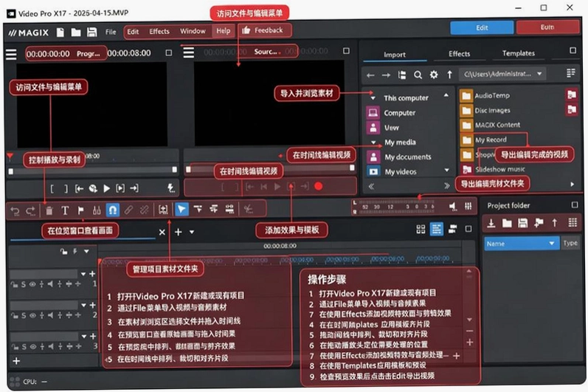Open the Program monitor hamburger menu
588x392 pixels.
pos(11,55)
